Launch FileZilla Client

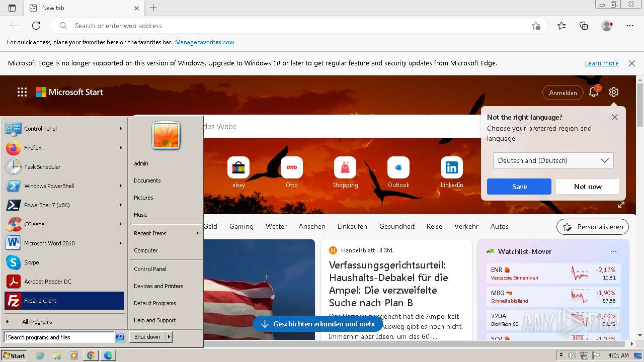(x=64, y=301)
